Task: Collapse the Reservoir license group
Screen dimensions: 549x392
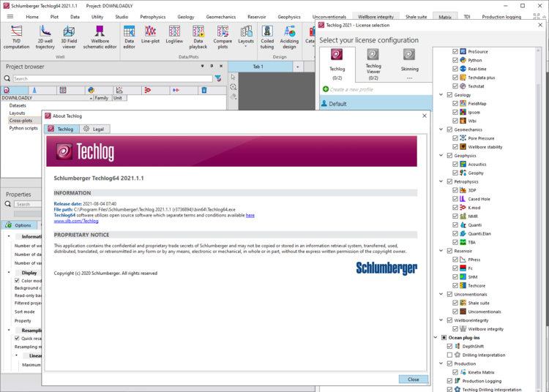Action: pos(441,251)
